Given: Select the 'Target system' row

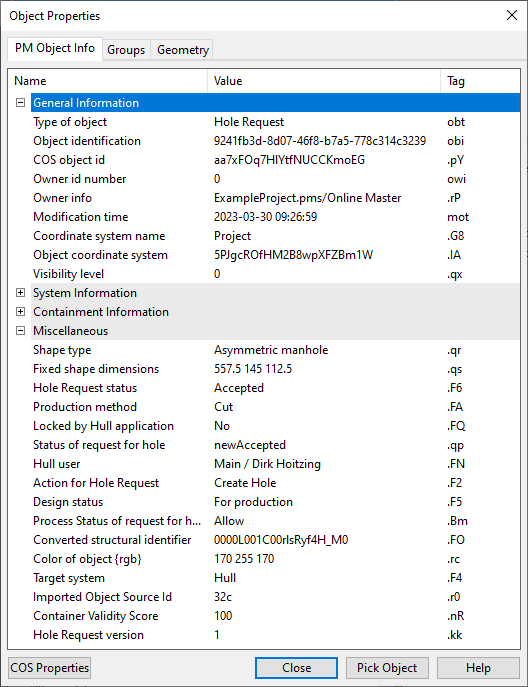Looking at the screenshot, I should 275,577.
